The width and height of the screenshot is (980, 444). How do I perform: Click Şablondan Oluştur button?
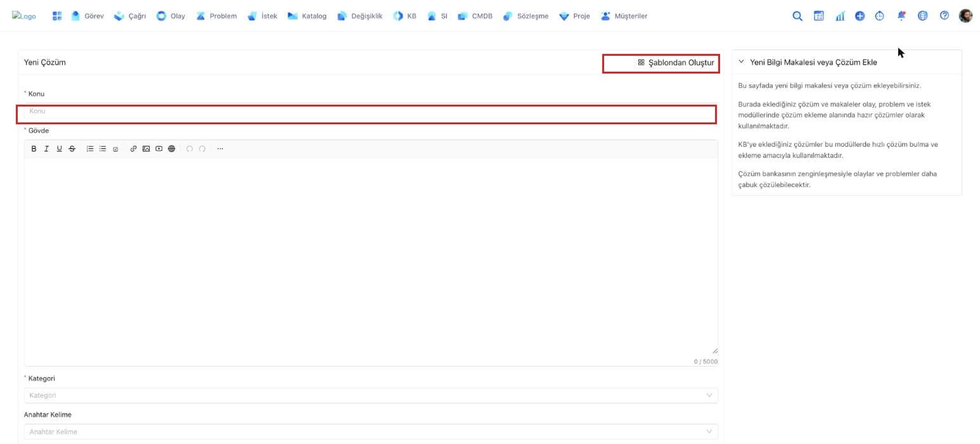pyautogui.click(x=676, y=63)
